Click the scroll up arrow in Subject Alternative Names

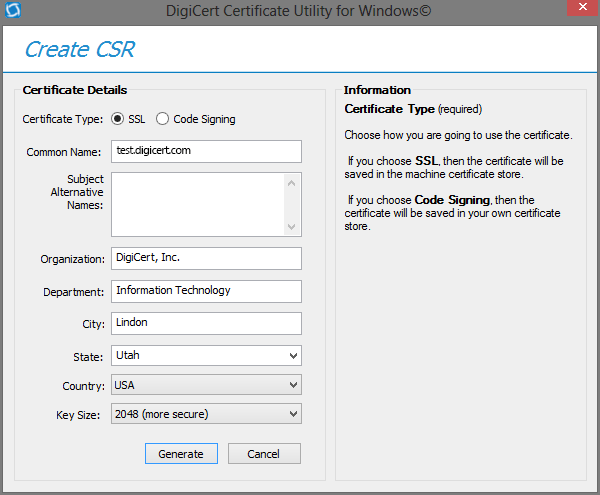click(x=292, y=183)
